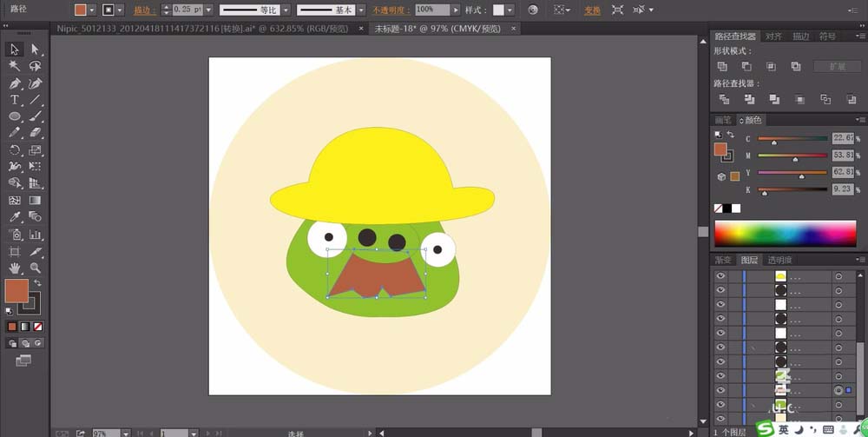This screenshot has height=437, width=868.
Task: Expand the fill color dropdown arrow
Action: (94, 10)
